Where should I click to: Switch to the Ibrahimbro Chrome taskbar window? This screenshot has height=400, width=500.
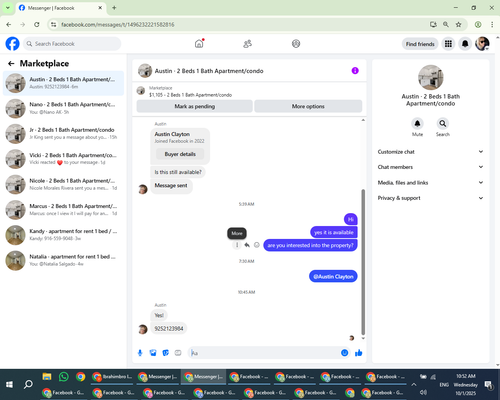click(113, 377)
